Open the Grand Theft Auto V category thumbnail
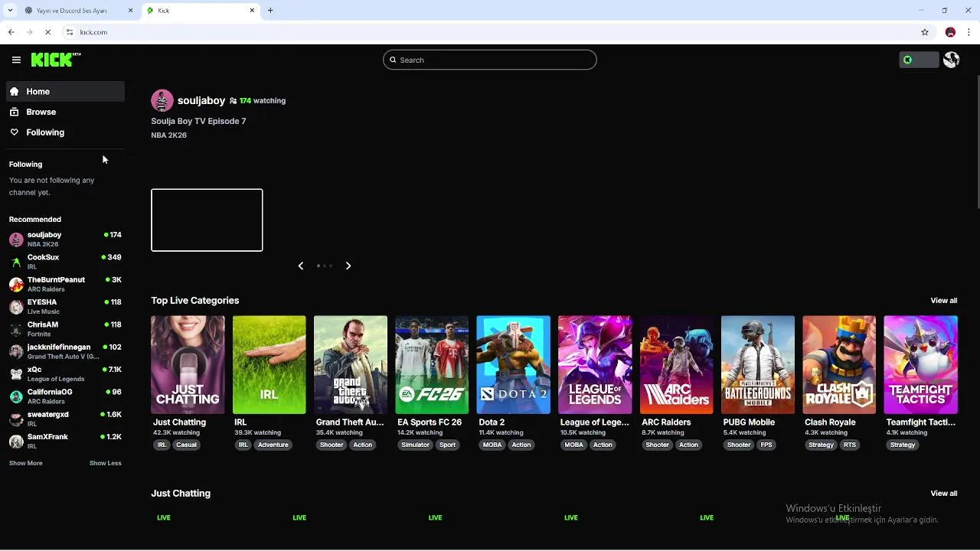980x551 pixels. (351, 365)
